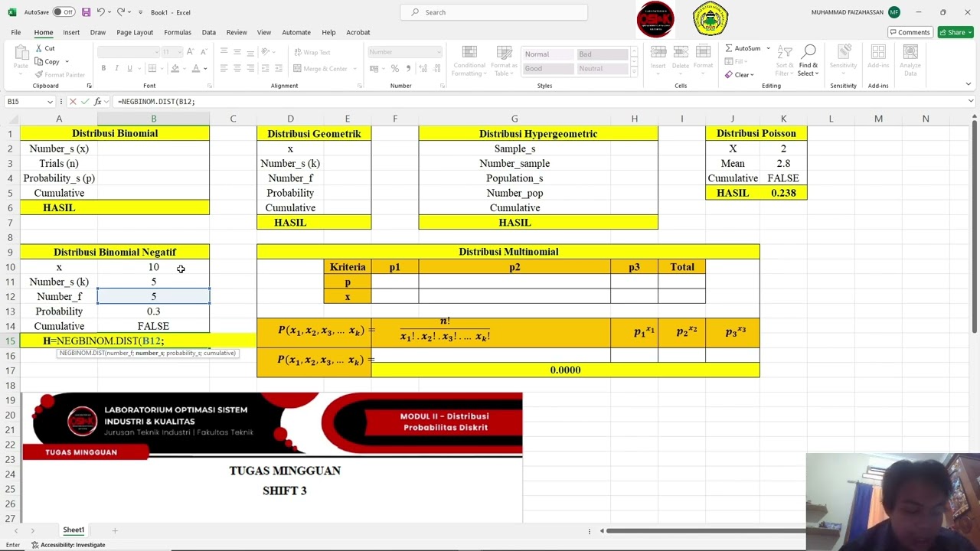Open the AutoSum dropdown arrow
This screenshot has width=980, height=551.
pyautogui.click(x=768, y=48)
